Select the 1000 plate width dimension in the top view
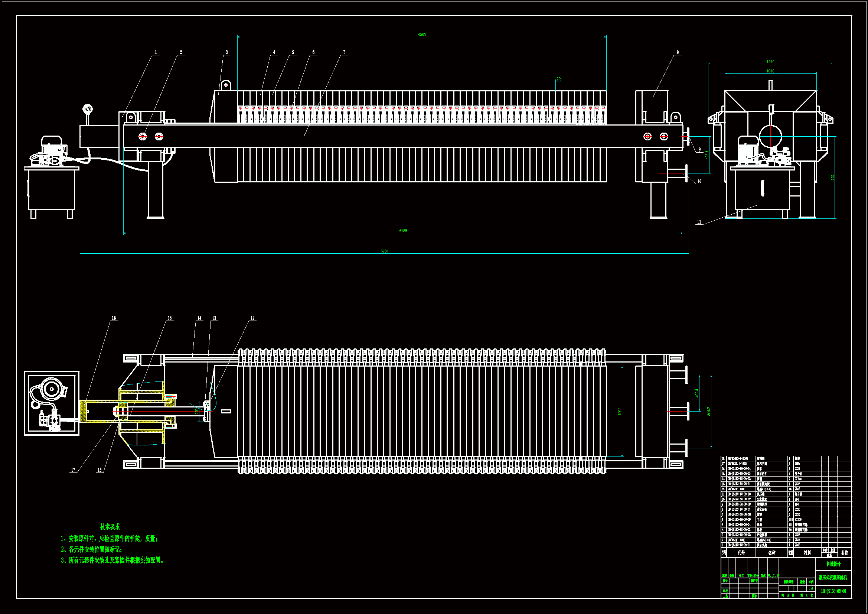868x614 pixels. tap(620, 411)
